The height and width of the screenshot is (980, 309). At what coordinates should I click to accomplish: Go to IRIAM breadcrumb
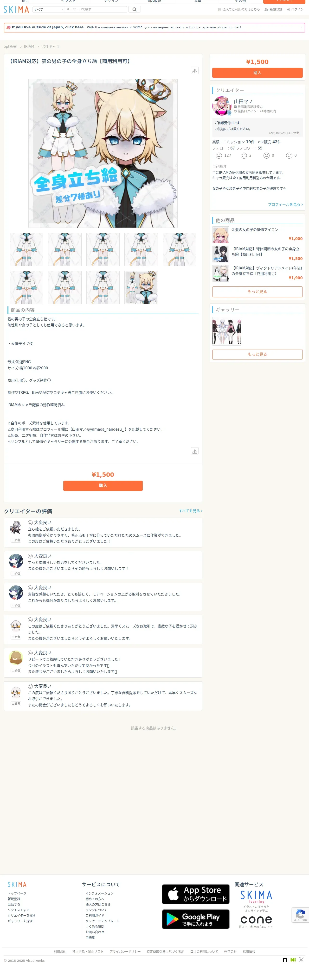[x=29, y=46]
